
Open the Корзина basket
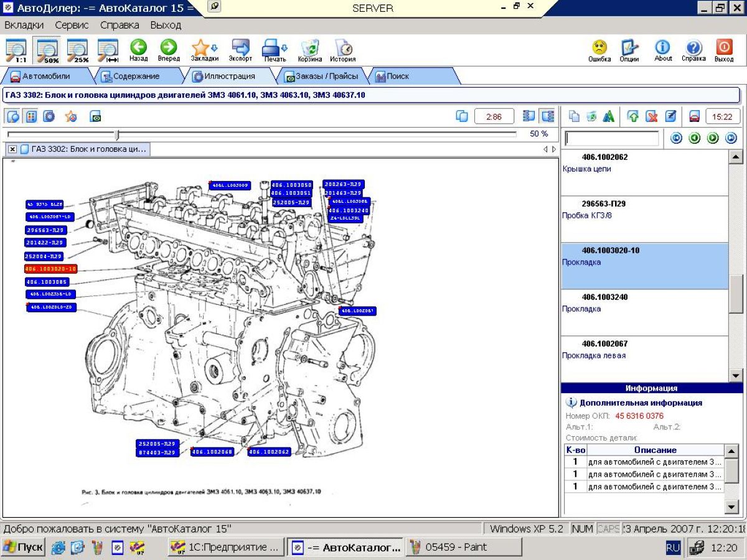(309, 51)
